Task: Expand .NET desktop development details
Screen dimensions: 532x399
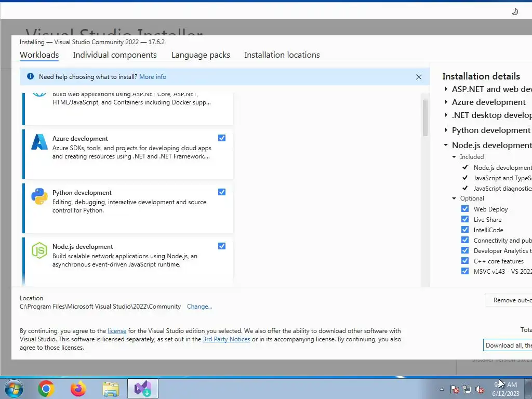Action: [446, 115]
